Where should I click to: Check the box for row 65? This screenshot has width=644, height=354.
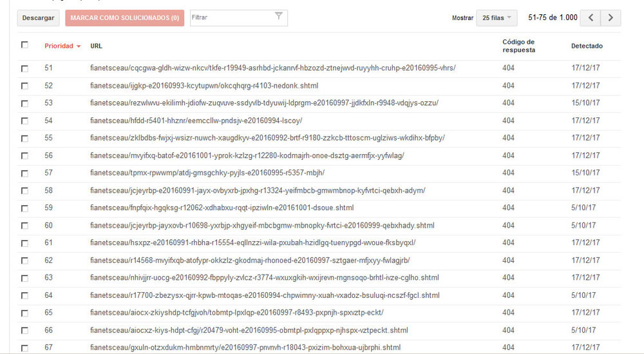[x=24, y=313]
